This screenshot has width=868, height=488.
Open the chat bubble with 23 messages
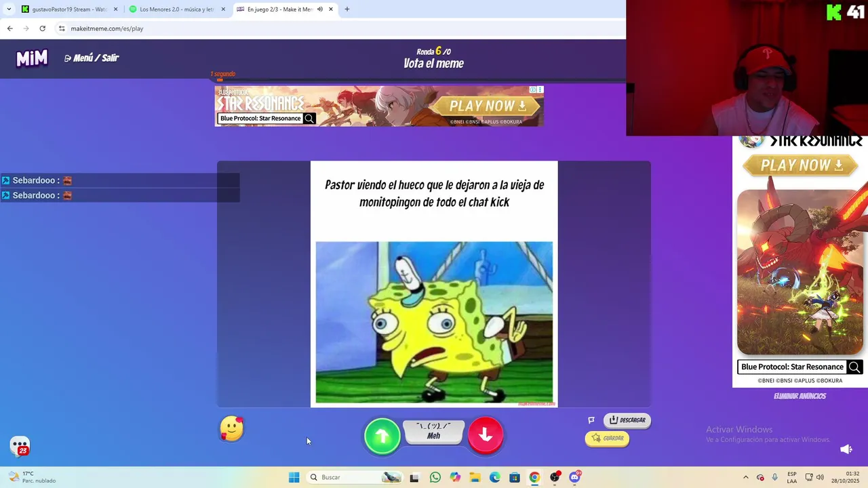tap(20, 447)
